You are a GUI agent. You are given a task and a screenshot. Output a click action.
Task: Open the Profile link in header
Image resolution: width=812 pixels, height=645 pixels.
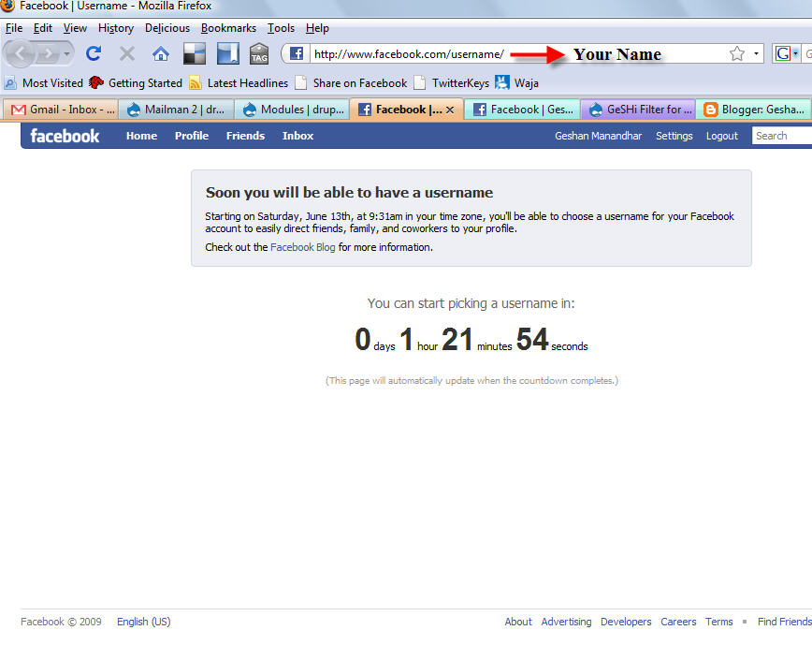[x=192, y=136]
